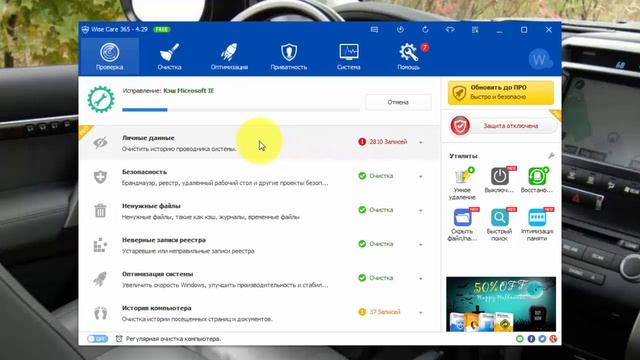Click the Facebook share icon
Screen dimensions: 640x360
point(531,339)
